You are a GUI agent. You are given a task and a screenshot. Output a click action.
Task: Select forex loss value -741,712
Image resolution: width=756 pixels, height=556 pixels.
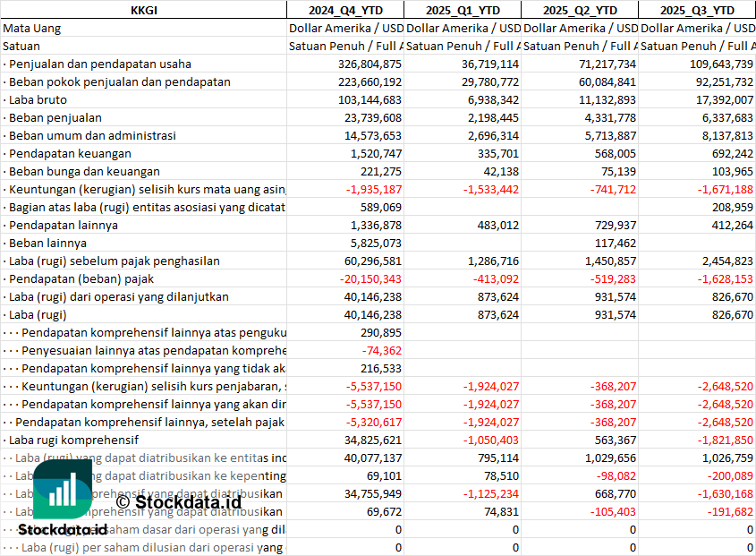[x=613, y=189]
